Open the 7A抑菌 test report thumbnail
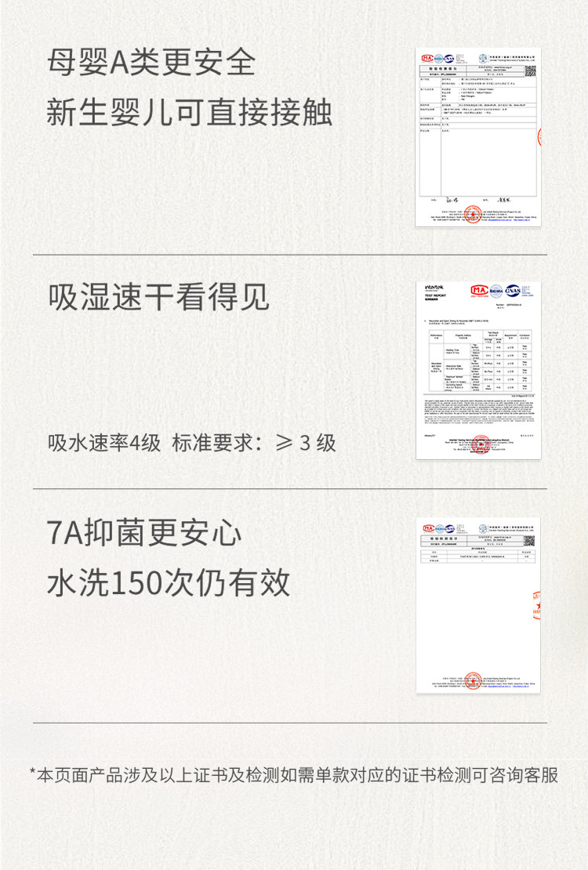588x870 pixels. pos(478,605)
